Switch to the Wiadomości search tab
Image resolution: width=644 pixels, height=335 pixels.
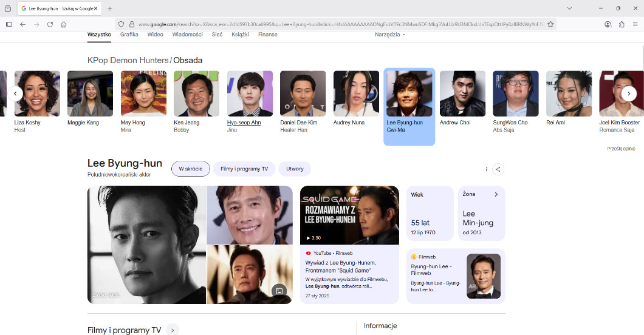[187, 35]
